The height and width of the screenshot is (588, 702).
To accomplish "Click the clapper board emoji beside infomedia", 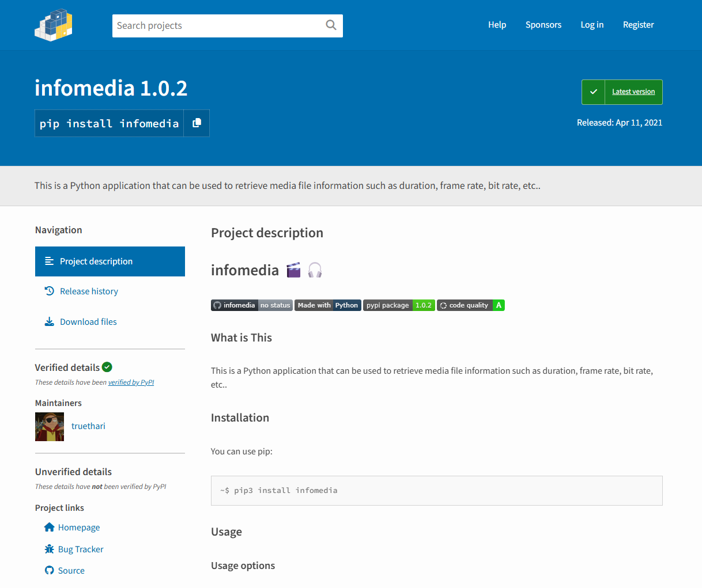I will tap(293, 270).
